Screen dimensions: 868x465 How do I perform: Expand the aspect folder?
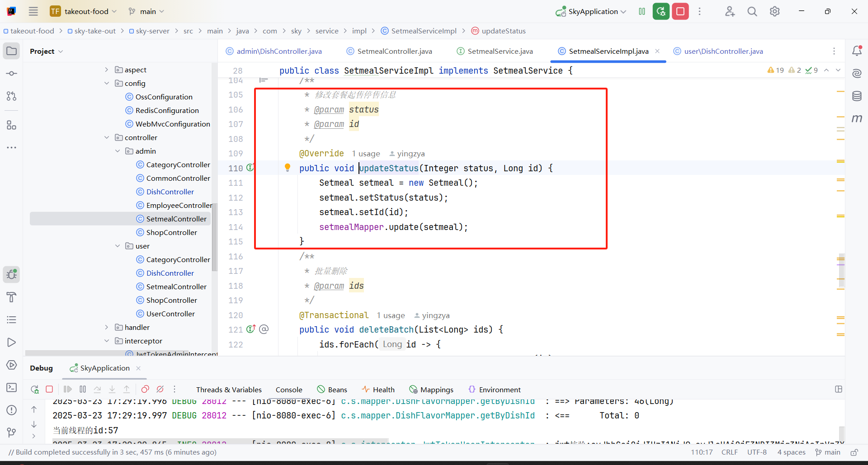pos(107,70)
